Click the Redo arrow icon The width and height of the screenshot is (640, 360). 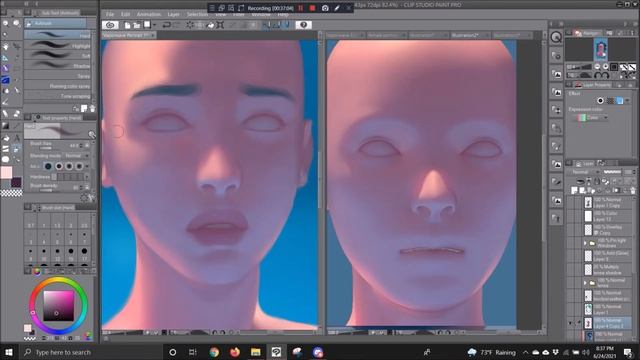coord(177,25)
